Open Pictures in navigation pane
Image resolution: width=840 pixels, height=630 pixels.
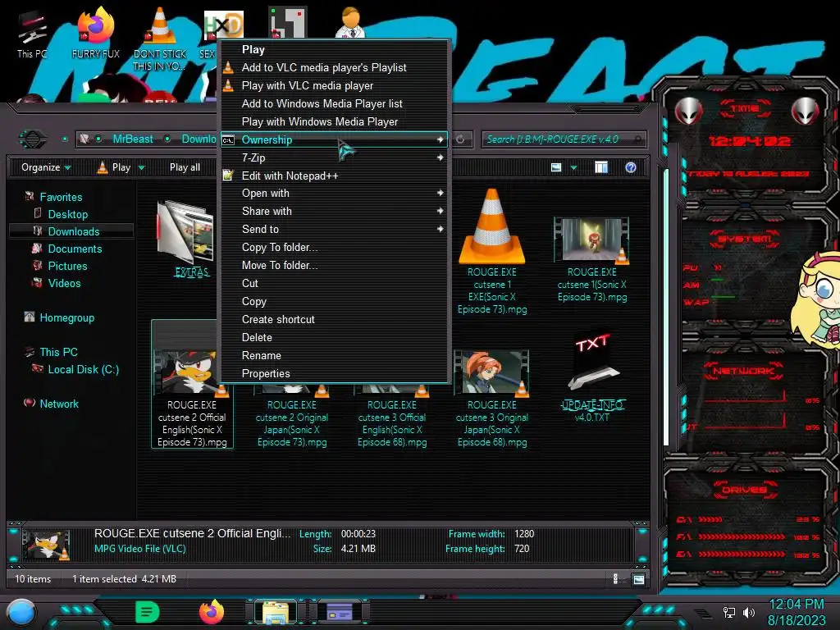point(67,267)
